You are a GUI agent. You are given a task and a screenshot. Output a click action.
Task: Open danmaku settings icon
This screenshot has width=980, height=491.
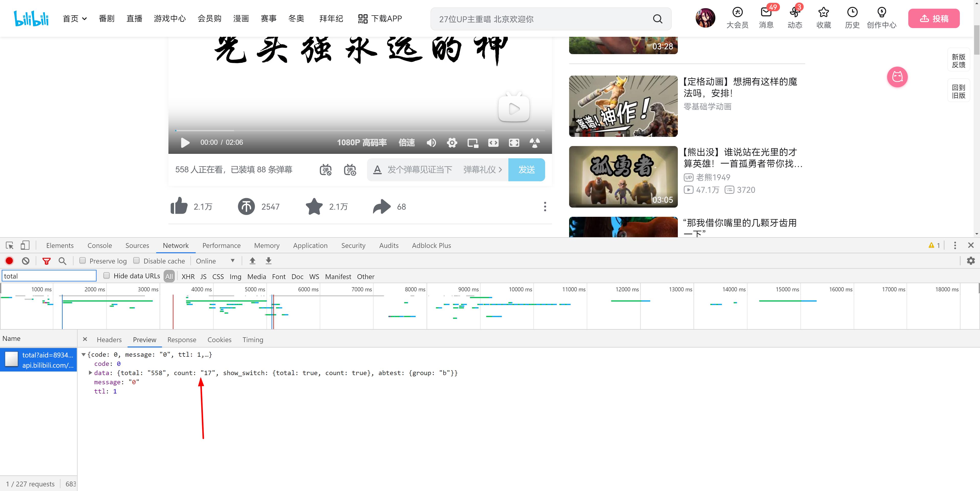click(x=350, y=170)
